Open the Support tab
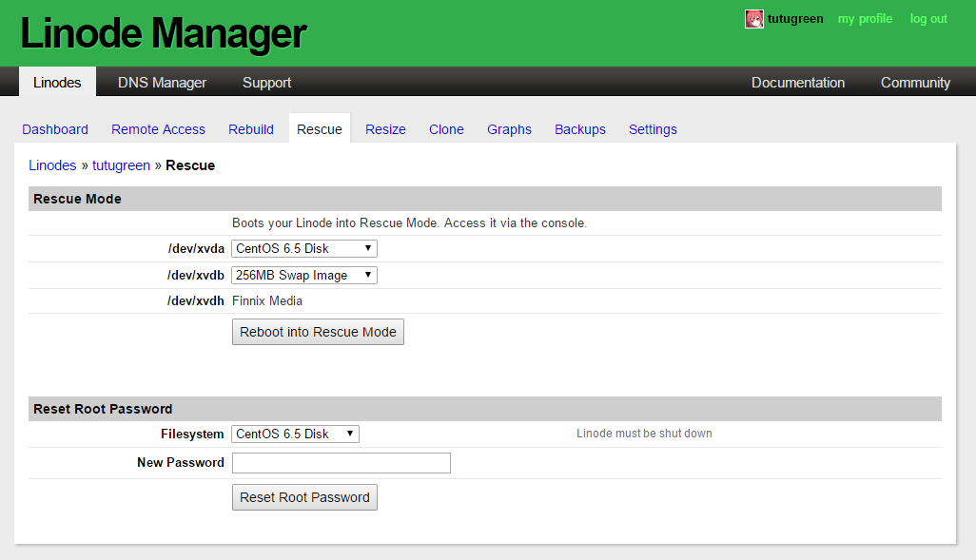The width and height of the screenshot is (976, 560). pos(266,83)
